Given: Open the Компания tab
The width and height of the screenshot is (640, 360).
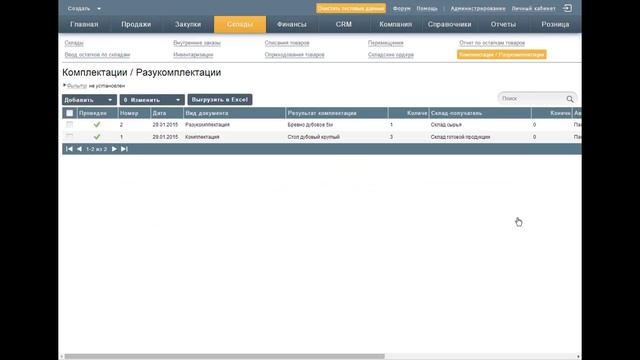Looking at the screenshot, I should click(x=395, y=24).
